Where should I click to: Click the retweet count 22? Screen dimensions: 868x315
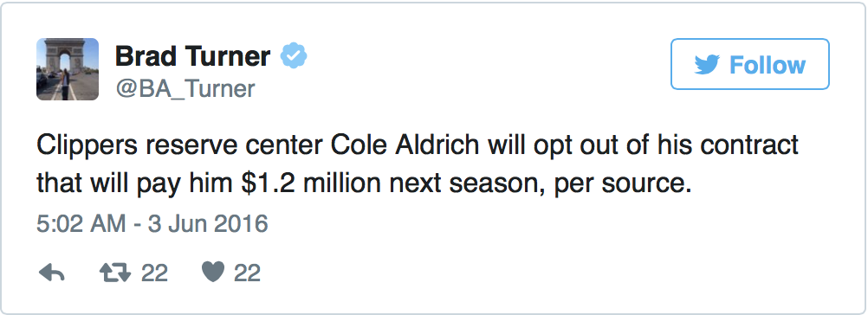point(154,273)
